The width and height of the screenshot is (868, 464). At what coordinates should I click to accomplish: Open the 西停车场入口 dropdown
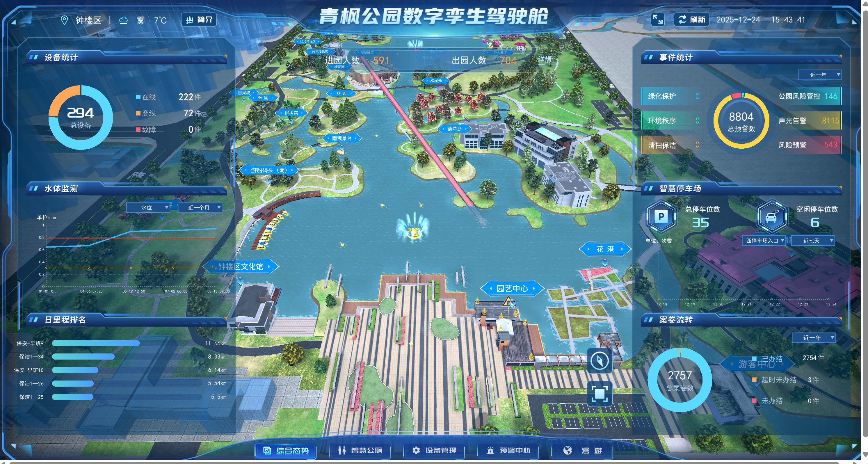coord(764,241)
